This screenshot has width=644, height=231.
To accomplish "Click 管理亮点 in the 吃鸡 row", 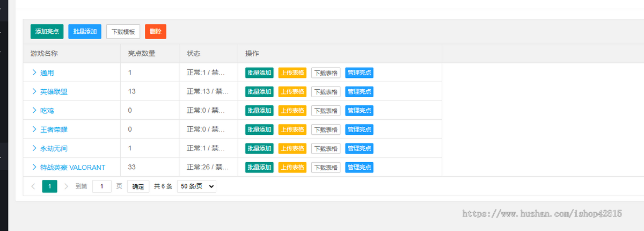I will tap(359, 110).
